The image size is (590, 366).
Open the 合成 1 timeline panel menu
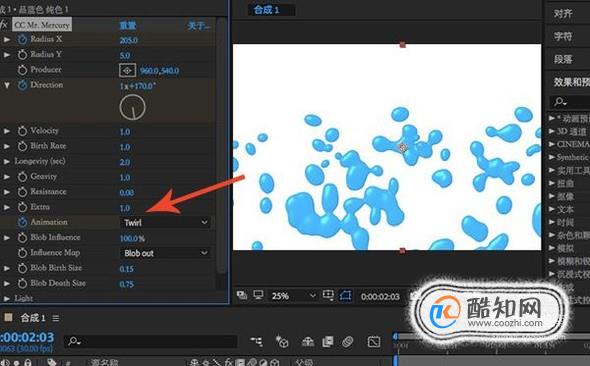pos(56,318)
